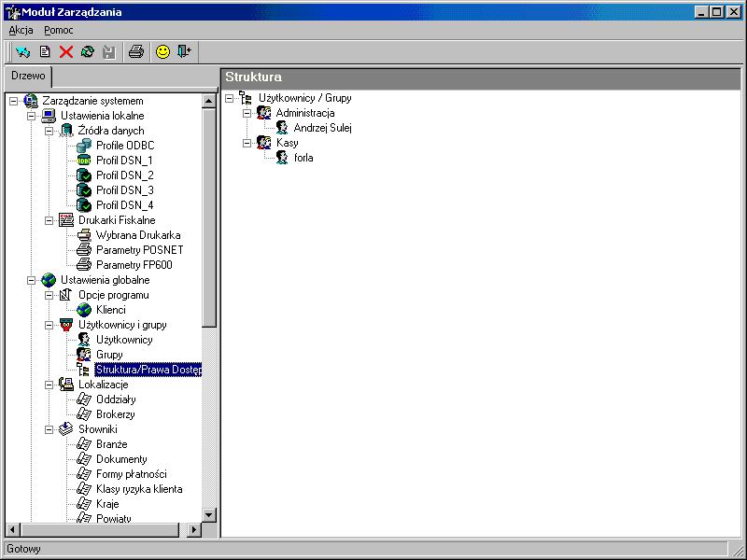Collapse the Administracja group node

coord(247,113)
